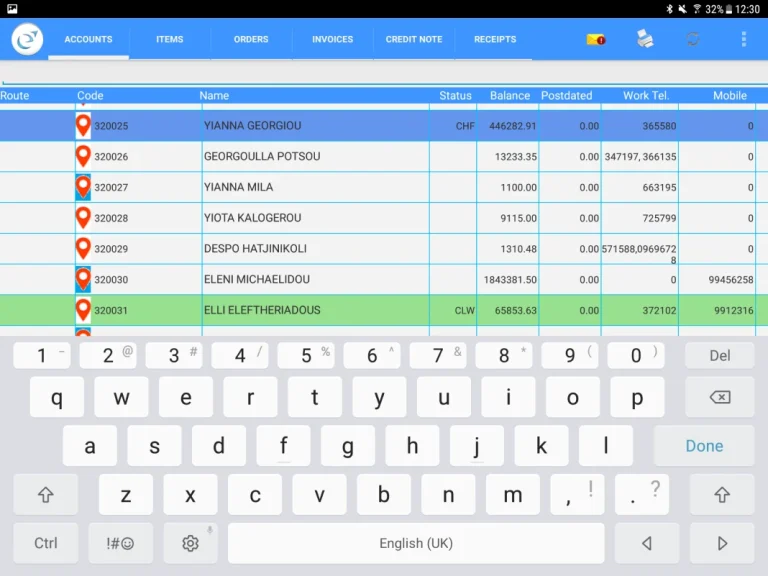Click the Postdated column header
Image resolution: width=768 pixels, height=576 pixels.
point(567,96)
